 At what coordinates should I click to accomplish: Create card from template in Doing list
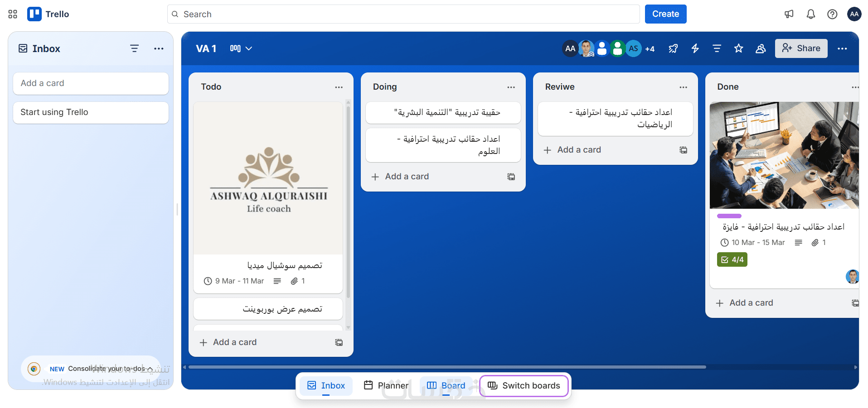click(x=511, y=177)
